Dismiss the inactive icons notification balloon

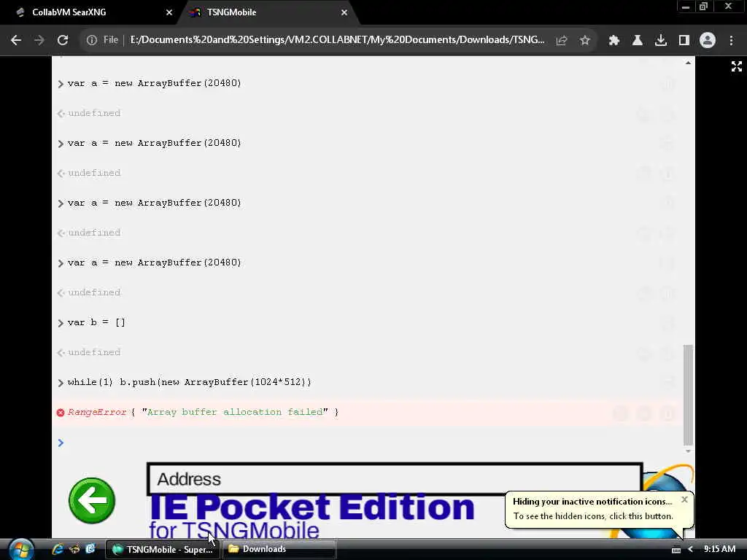[x=684, y=499]
